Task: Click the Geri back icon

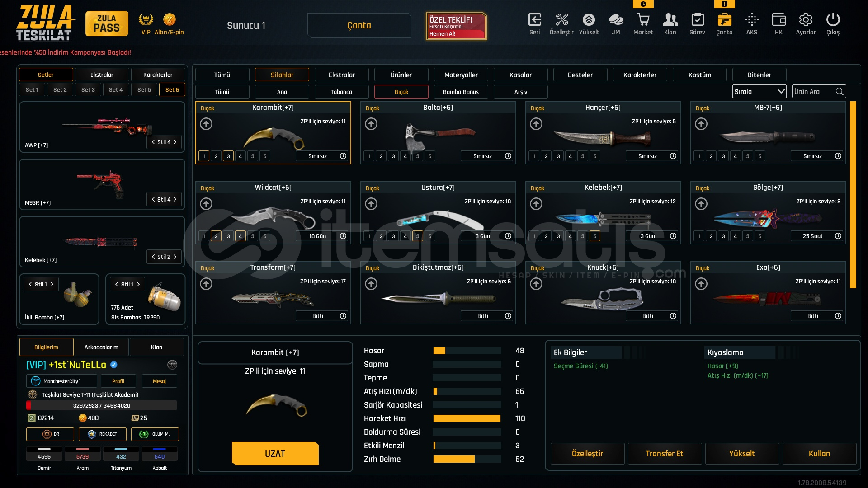Action: (535, 20)
